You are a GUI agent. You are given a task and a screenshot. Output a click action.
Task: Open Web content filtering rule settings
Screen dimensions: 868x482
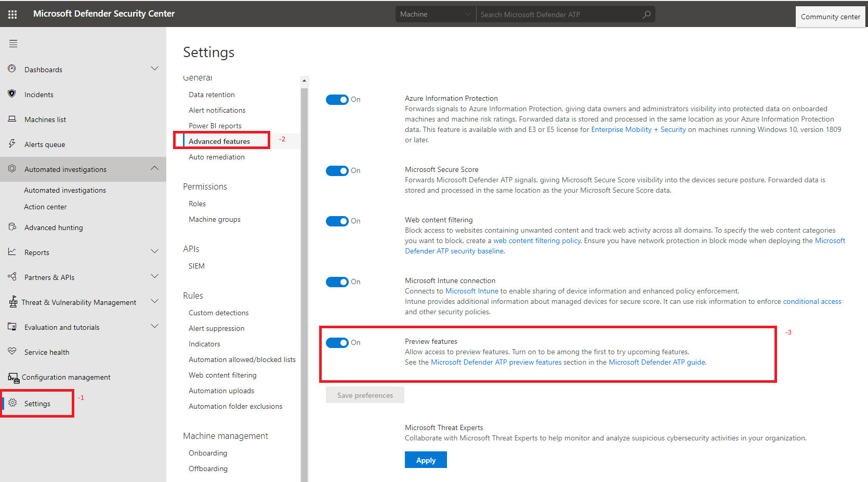[x=222, y=375]
